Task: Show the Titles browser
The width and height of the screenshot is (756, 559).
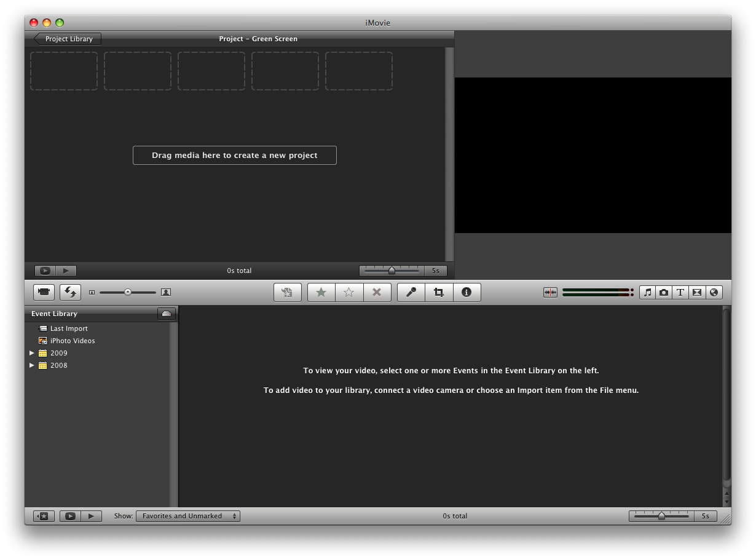Action: coord(680,293)
